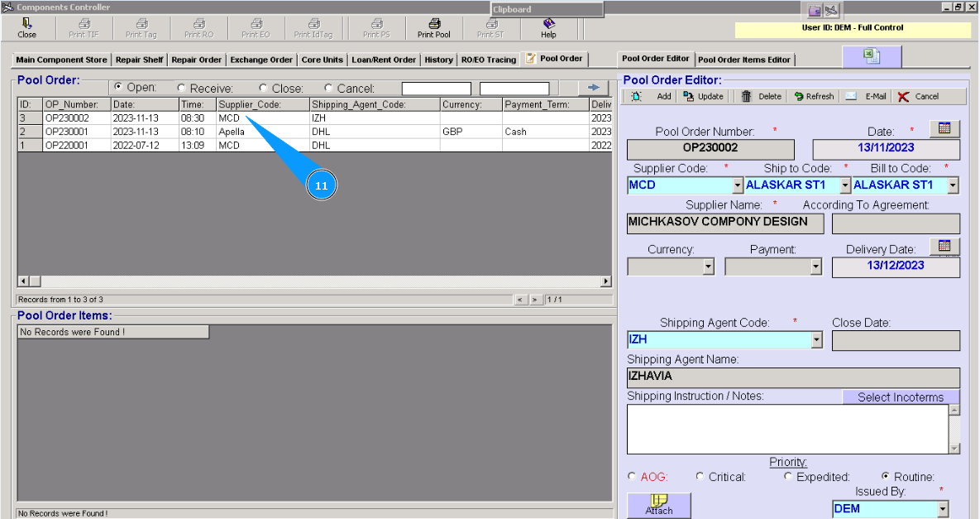Click the E-Mail button
Image resolution: width=980 pixels, height=519 pixels.
866,96
